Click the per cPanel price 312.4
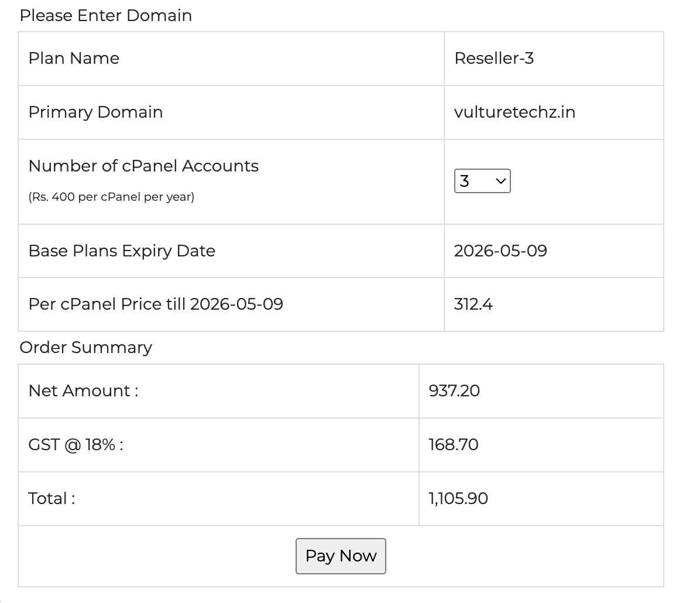The image size is (700, 603). click(x=473, y=304)
